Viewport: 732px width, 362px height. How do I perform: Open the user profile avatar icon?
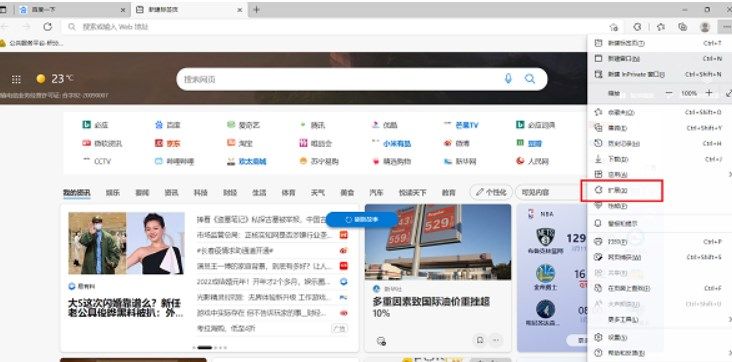click(x=705, y=27)
